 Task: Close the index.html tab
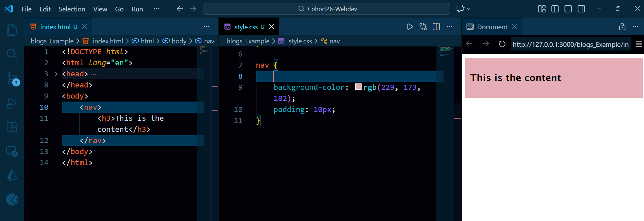85,27
